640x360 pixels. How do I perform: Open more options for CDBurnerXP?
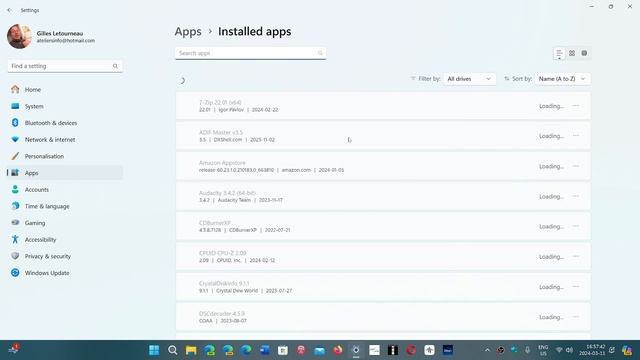(x=576, y=227)
